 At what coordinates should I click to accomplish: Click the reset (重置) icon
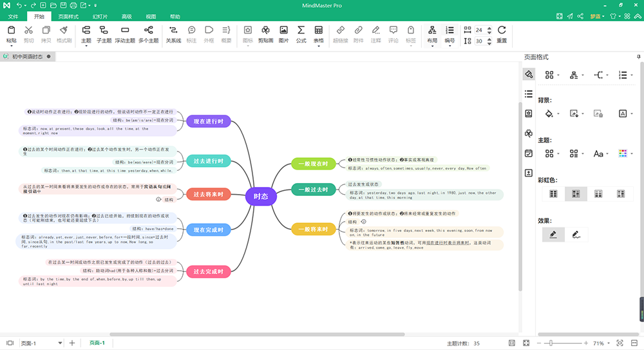(502, 30)
